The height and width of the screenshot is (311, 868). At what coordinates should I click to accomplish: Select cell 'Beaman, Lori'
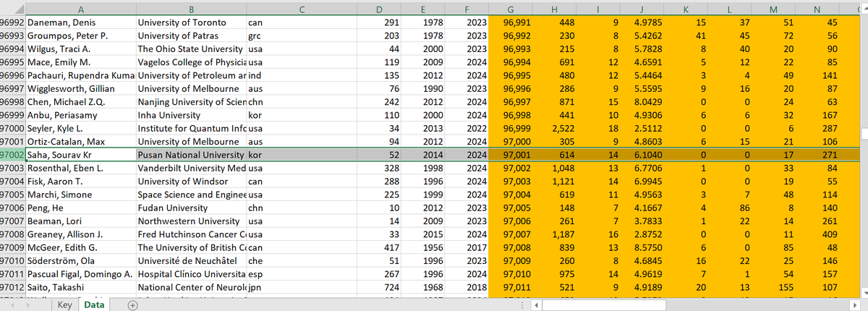80,221
